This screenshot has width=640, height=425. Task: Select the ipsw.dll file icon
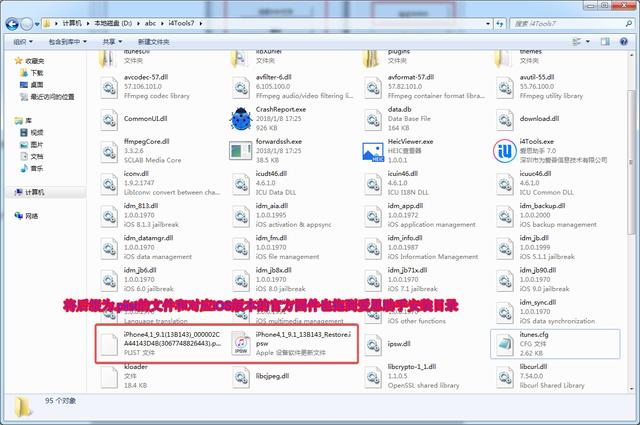pos(373,344)
